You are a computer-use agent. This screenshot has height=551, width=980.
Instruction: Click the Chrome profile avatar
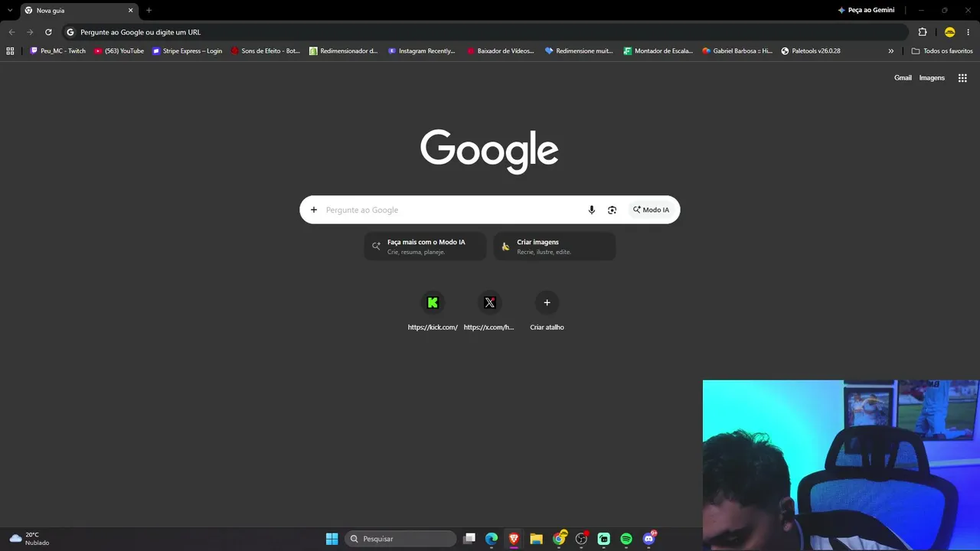click(950, 32)
